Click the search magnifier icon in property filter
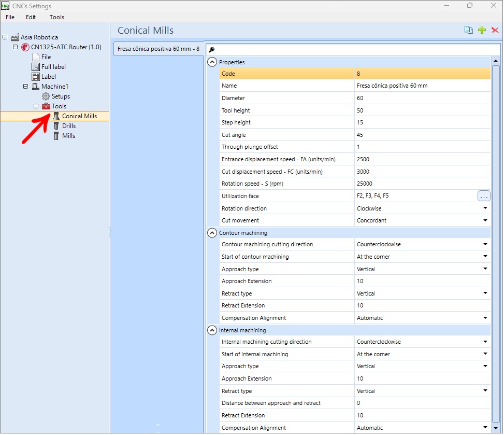Viewport: 504px width, 435px height. (211, 50)
